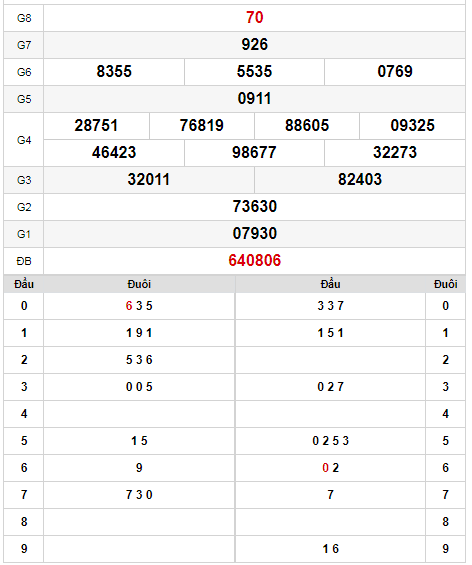Click G4 result 88605
This screenshot has height=565, width=472.
tap(307, 125)
